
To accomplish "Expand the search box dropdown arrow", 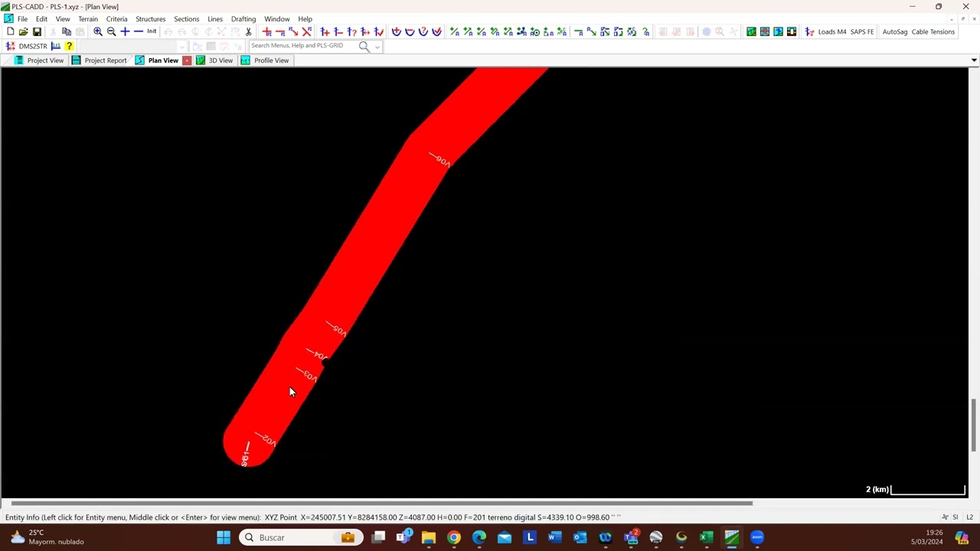I will tap(377, 47).
